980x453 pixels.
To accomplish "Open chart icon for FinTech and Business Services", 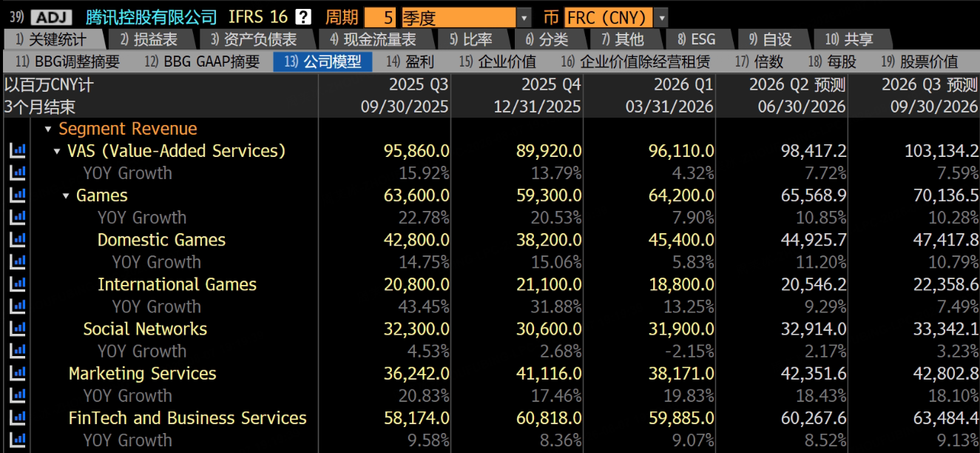I will (16, 417).
